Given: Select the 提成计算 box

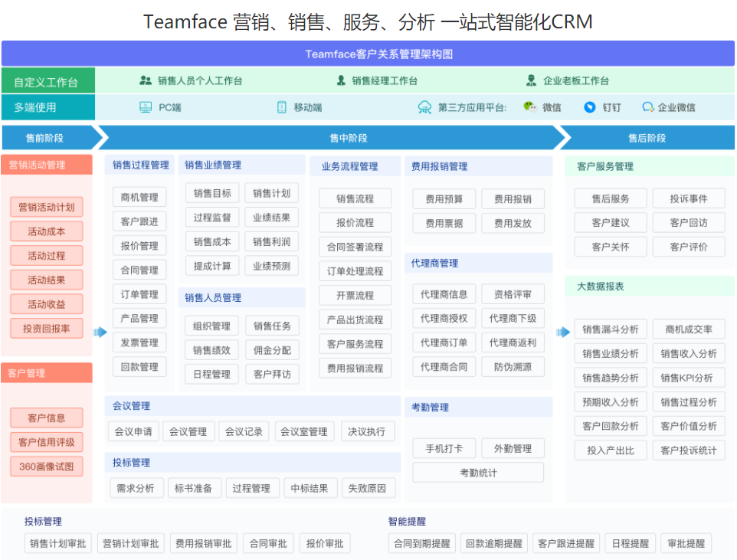Looking at the screenshot, I should [212, 266].
